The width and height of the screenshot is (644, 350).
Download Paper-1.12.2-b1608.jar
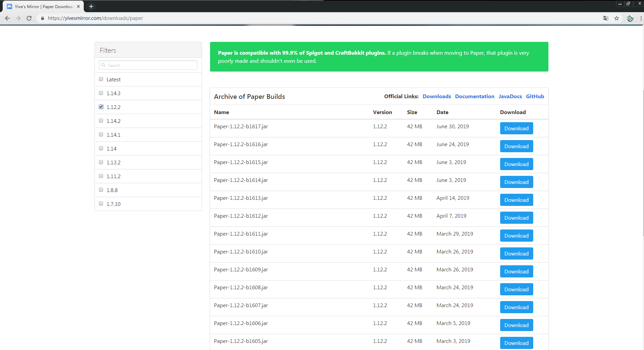click(516, 289)
